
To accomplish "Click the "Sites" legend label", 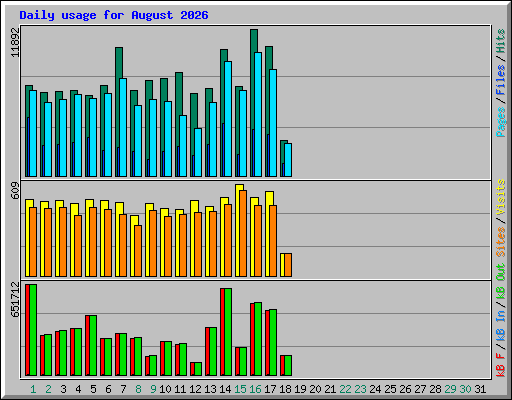I will click(x=501, y=242).
